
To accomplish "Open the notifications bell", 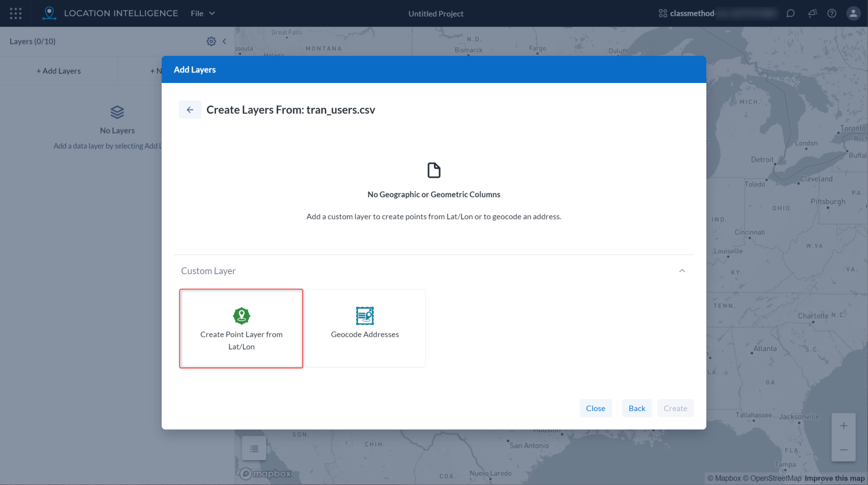I will pos(811,13).
